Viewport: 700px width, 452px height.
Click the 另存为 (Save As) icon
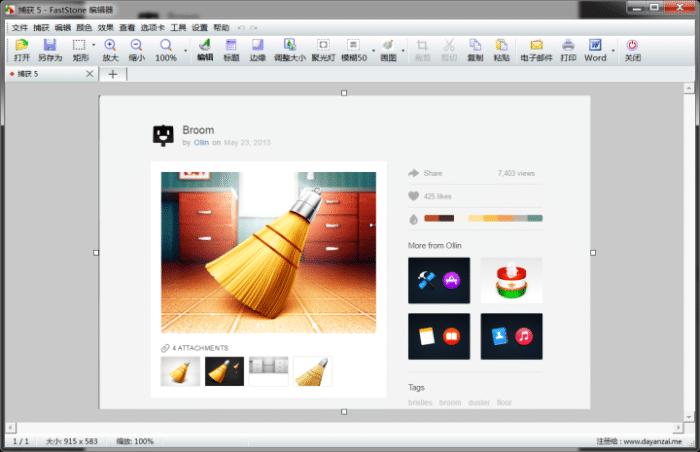[50, 50]
